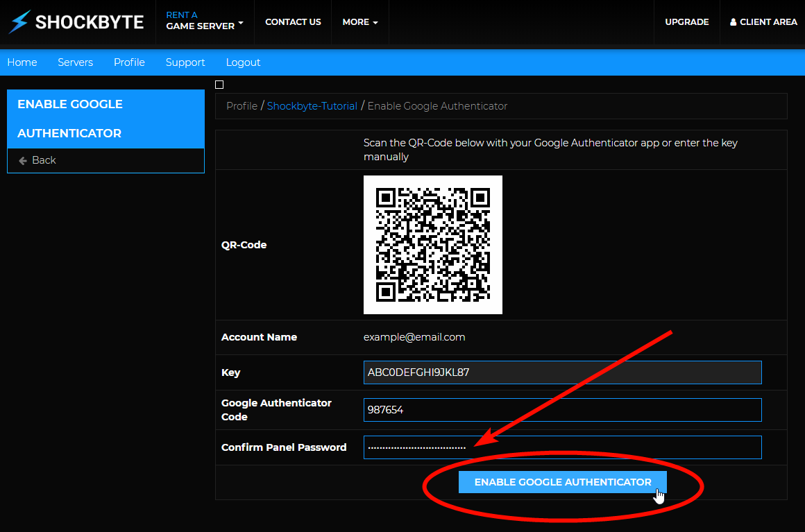Click the Shockbyte lightning bolt logo
The image size is (805, 532).
pos(19,22)
